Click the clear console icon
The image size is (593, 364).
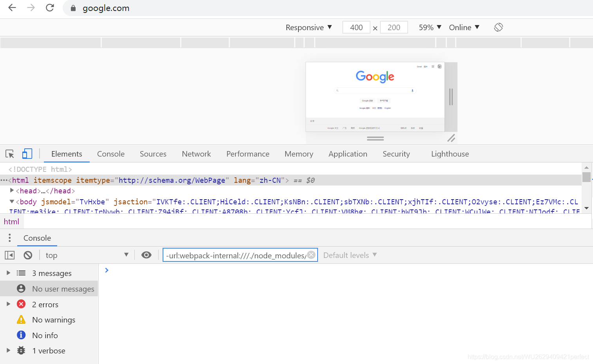tap(28, 255)
